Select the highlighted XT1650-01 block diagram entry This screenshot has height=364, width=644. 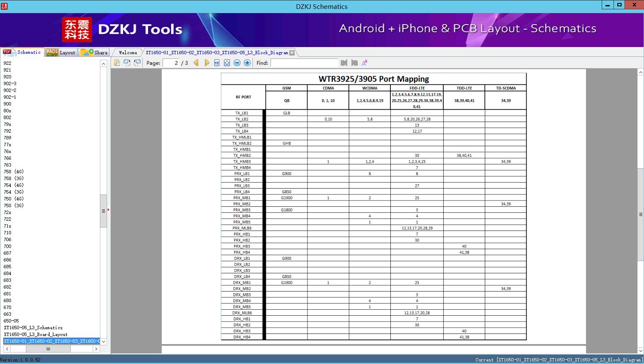coord(52,341)
